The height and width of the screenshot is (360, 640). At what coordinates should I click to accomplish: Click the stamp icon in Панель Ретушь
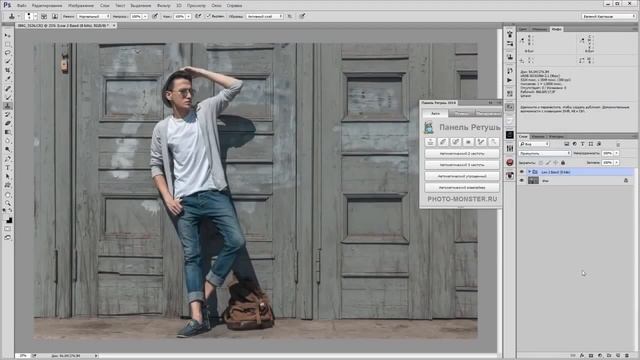(x=430, y=142)
